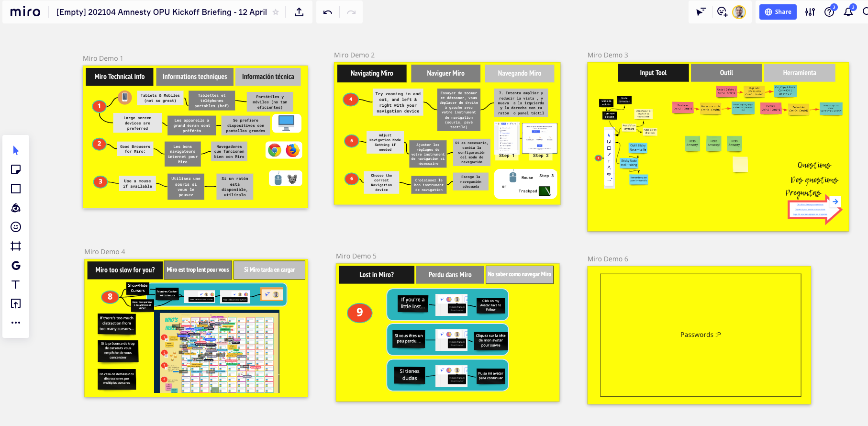Click the Questions handwritten text
The height and width of the screenshot is (426, 868).
pos(814,165)
